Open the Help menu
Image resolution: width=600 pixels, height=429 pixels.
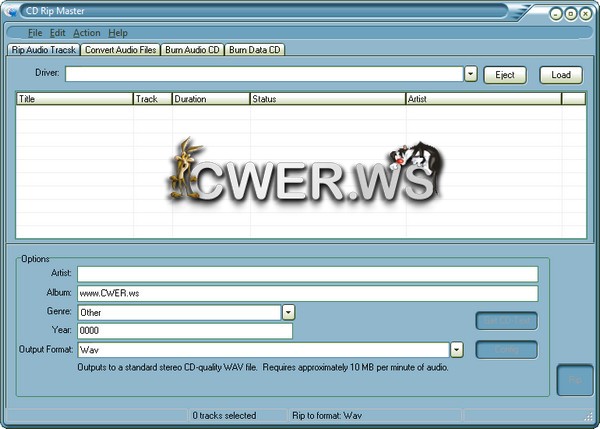[x=117, y=33]
